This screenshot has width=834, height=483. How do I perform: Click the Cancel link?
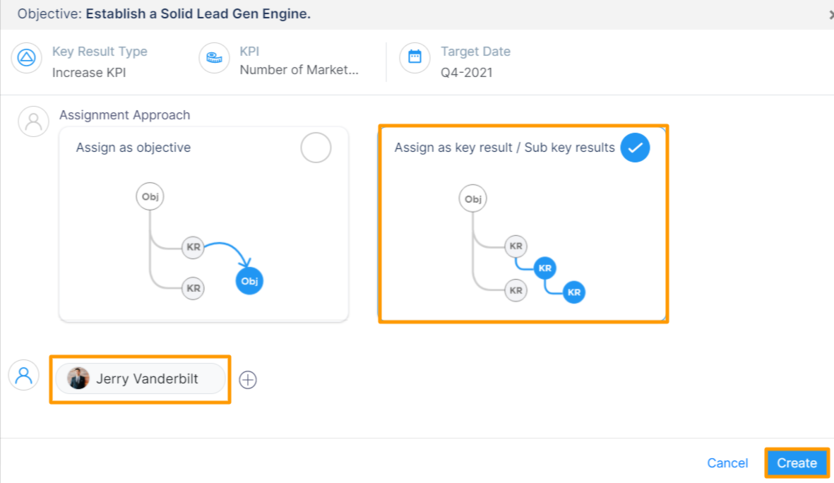pyautogui.click(x=727, y=463)
